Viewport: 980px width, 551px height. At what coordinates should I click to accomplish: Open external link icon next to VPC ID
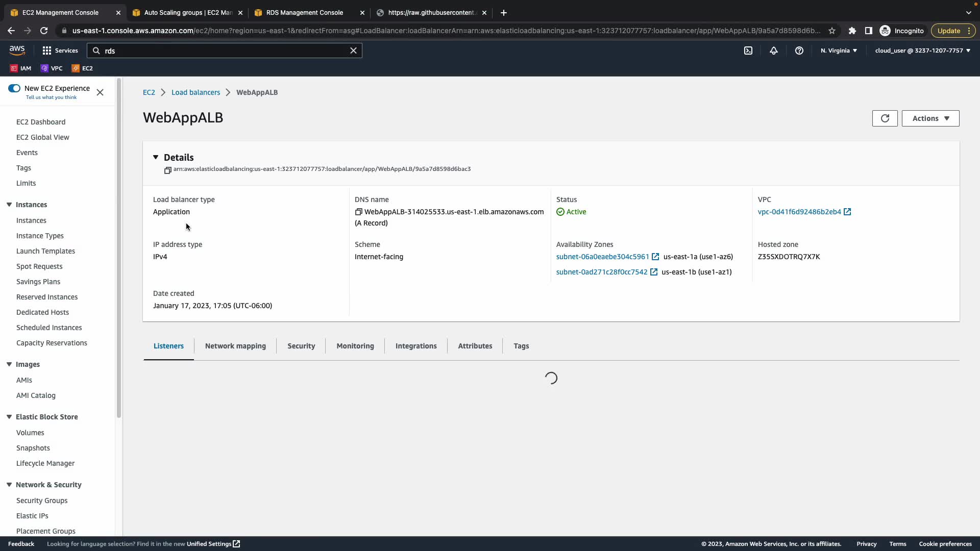[847, 212]
